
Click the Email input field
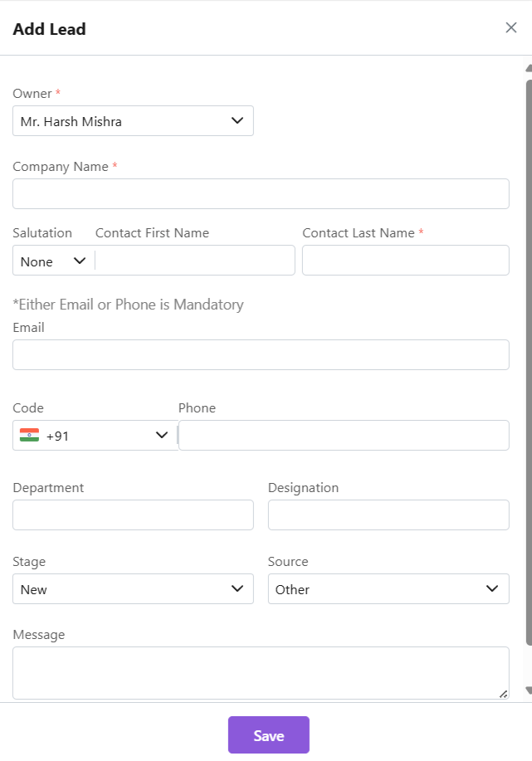(x=261, y=354)
